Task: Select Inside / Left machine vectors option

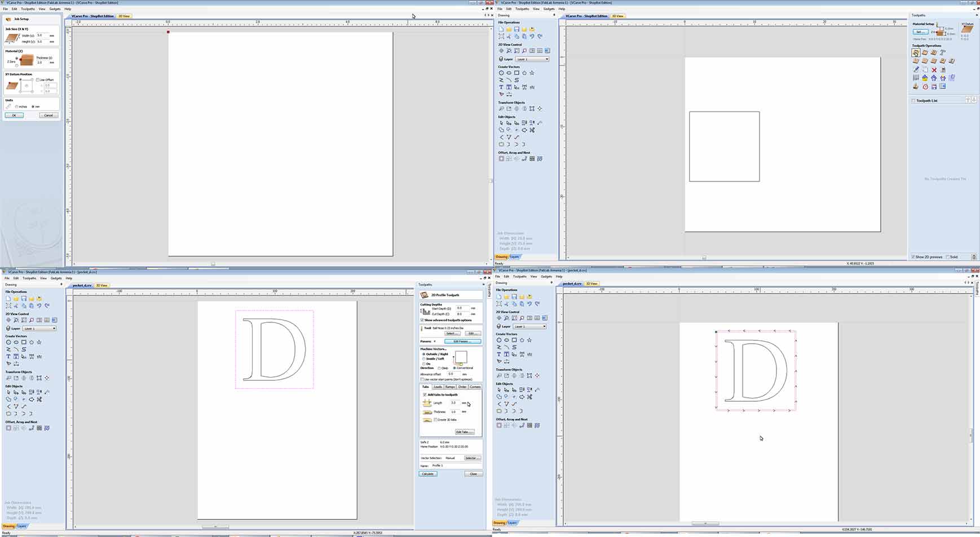Action: click(x=423, y=359)
